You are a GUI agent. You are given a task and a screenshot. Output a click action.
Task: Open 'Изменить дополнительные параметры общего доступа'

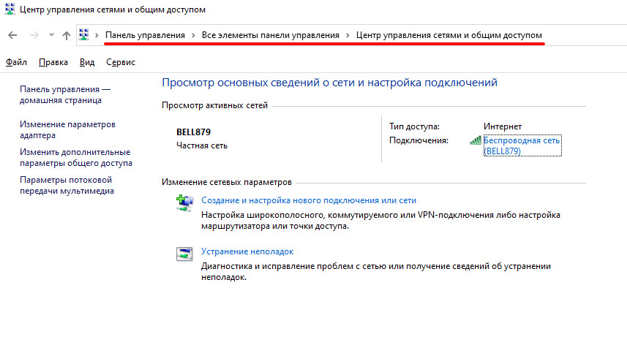(x=75, y=157)
